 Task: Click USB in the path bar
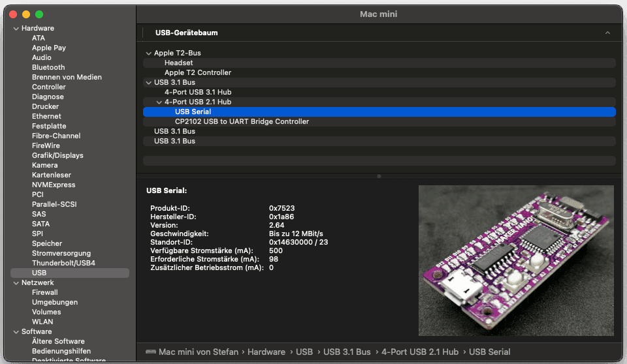pos(304,352)
